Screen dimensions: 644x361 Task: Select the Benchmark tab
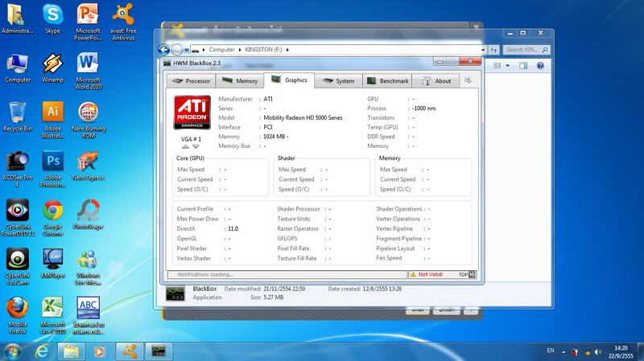tap(387, 81)
